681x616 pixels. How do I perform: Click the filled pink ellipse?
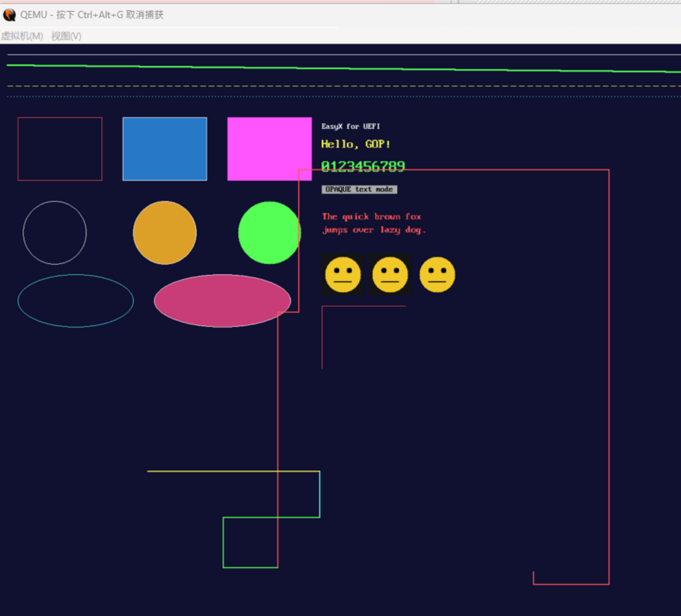[222, 300]
